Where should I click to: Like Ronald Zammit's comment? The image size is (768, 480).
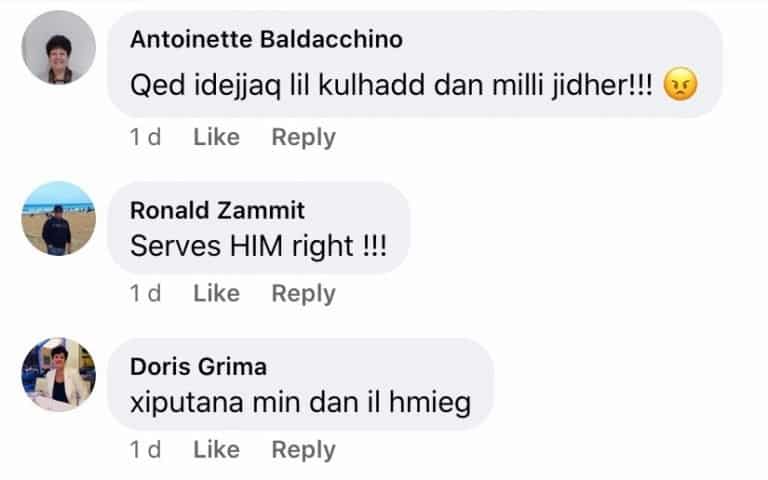click(216, 293)
